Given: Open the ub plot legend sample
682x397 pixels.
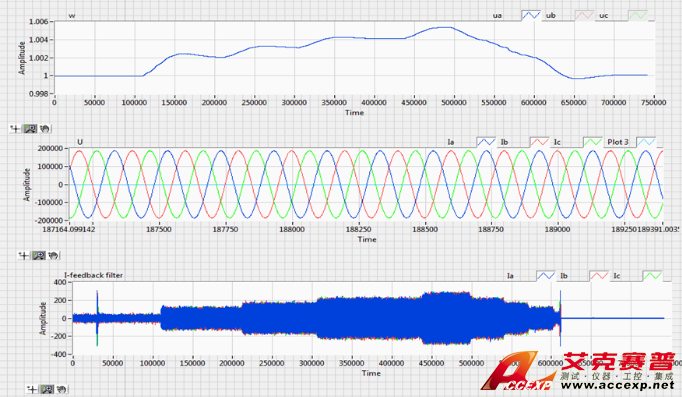Looking at the screenshot, I should [584, 15].
